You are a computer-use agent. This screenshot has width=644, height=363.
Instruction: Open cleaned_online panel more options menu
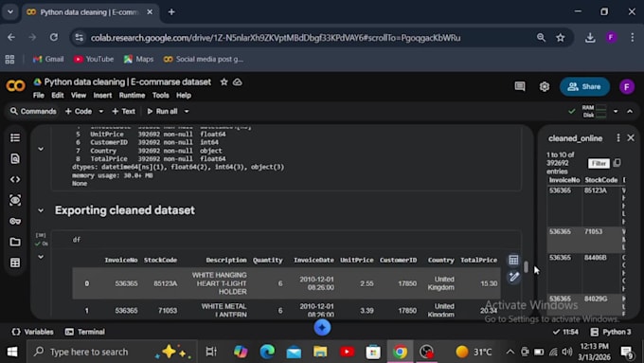618,138
